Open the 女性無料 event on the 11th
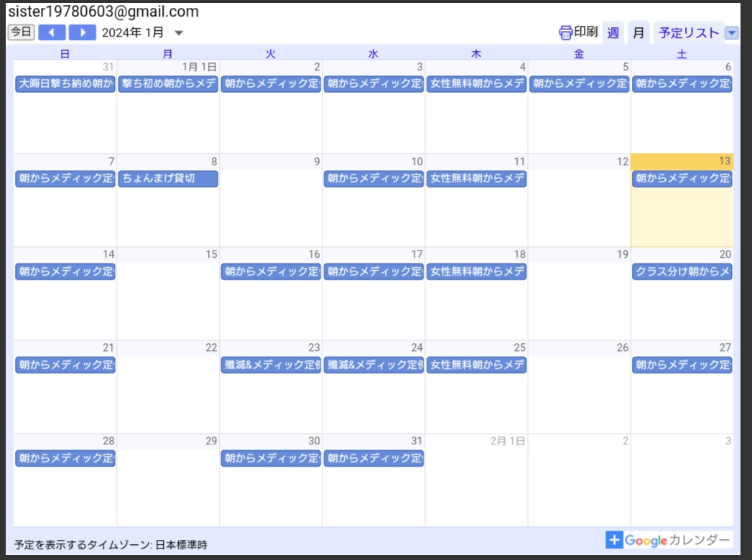The width and height of the screenshot is (752, 560). (x=476, y=178)
